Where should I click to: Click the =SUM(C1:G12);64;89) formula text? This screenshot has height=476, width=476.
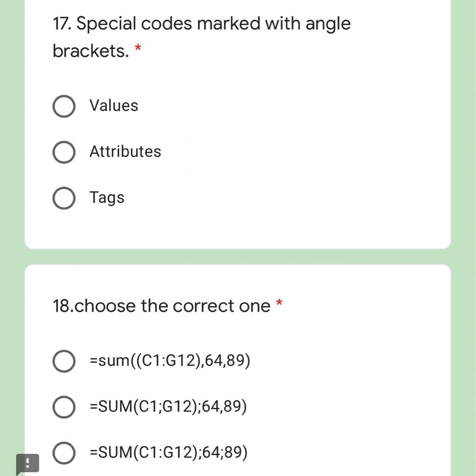tap(169, 452)
